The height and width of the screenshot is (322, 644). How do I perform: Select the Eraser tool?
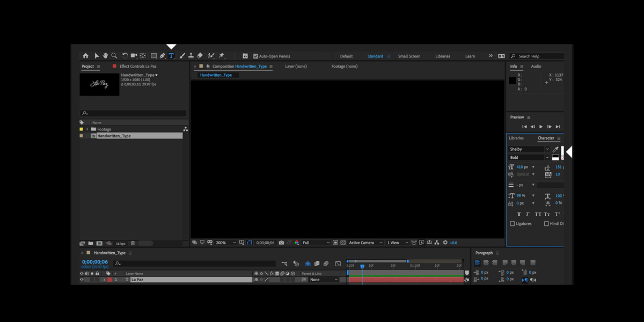pyautogui.click(x=200, y=56)
